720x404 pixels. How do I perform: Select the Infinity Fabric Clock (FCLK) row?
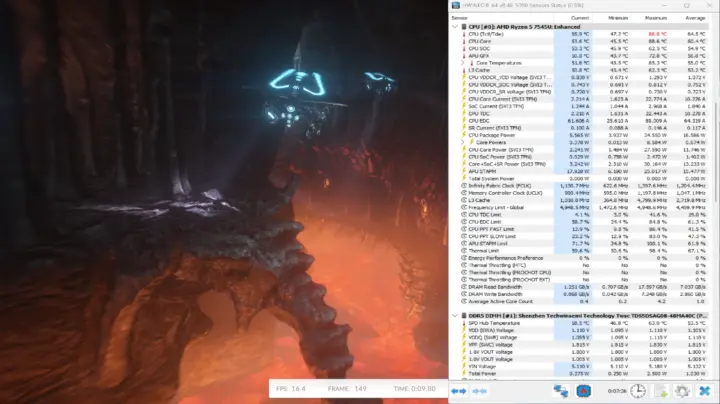coord(579,186)
